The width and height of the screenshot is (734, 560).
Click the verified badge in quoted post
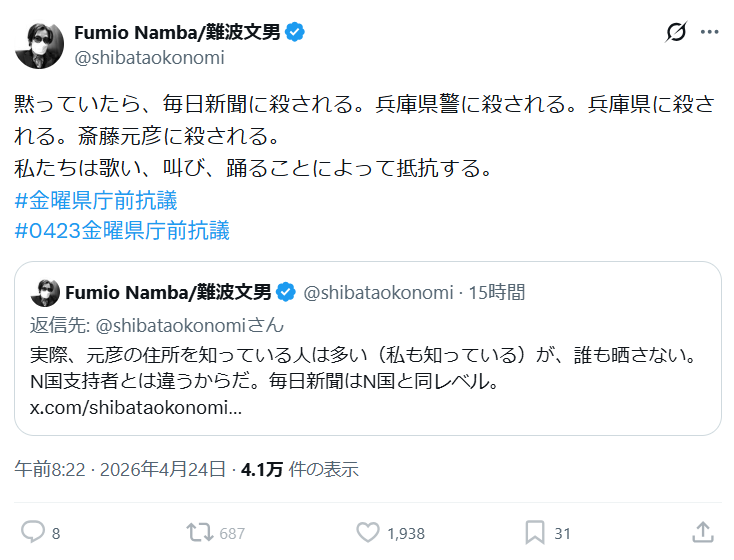point(285,292)
